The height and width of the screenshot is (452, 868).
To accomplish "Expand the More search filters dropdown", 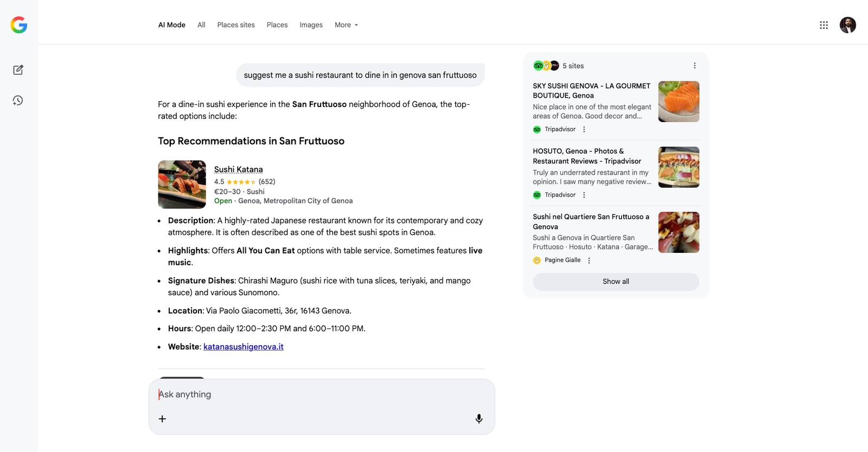I will (x=346, y=25).
